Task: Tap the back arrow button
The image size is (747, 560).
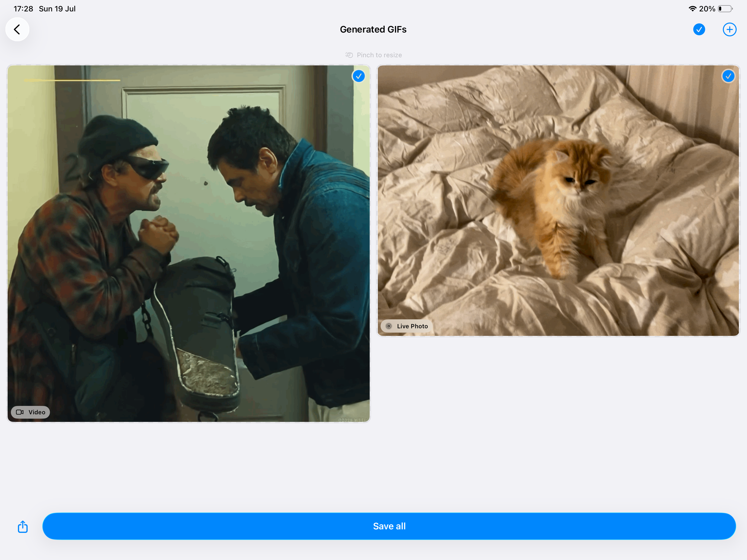Action: 17,29
